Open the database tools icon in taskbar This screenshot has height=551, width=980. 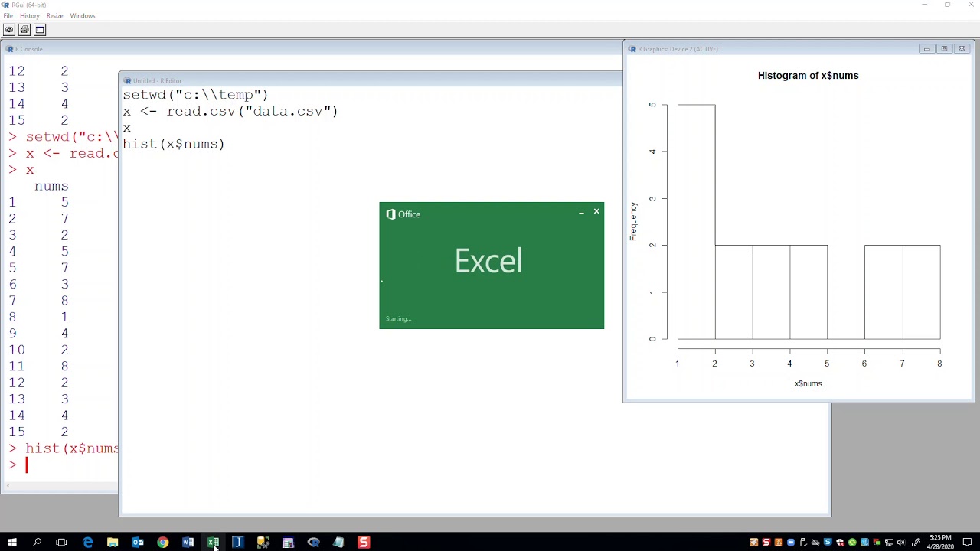[x=263, y=543]
